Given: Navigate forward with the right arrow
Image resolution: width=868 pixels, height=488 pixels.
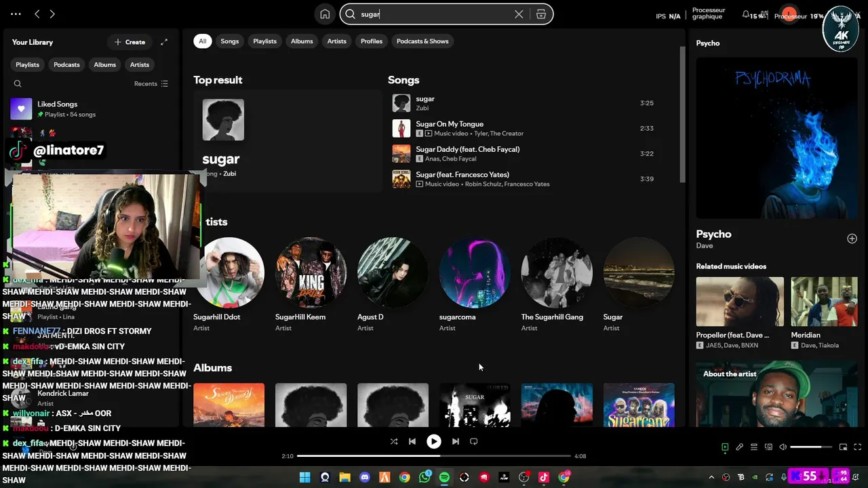Looking at the screenshot, I should [52, 14].
